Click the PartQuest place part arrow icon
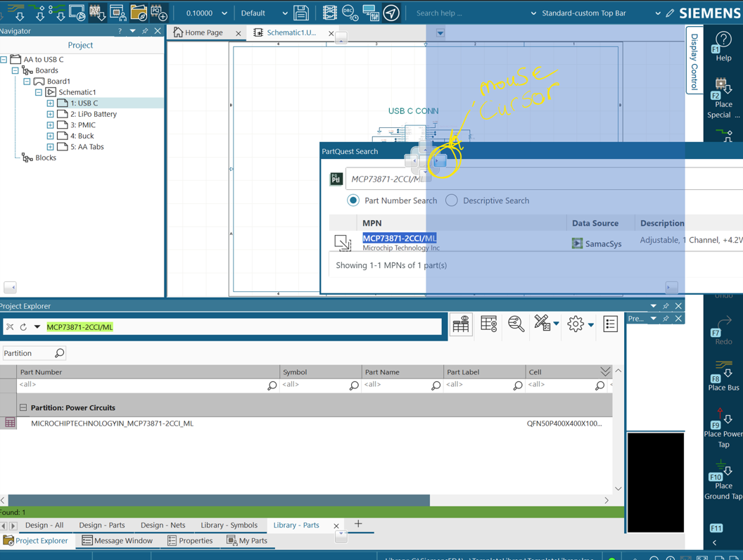The image size is (743, 560). [x=343, y=243]
